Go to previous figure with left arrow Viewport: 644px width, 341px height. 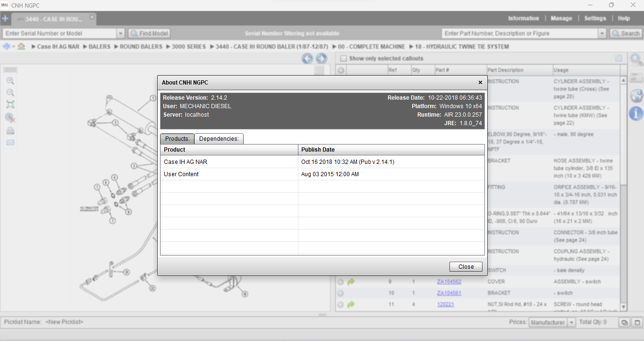click(x=307, y=59)
